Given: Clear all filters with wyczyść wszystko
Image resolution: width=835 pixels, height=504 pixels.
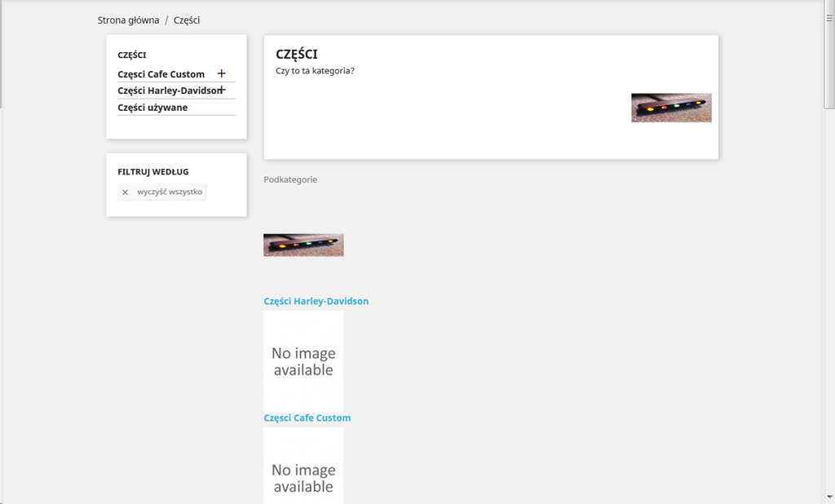Looking at the screenshot, I should coord(162,192).
